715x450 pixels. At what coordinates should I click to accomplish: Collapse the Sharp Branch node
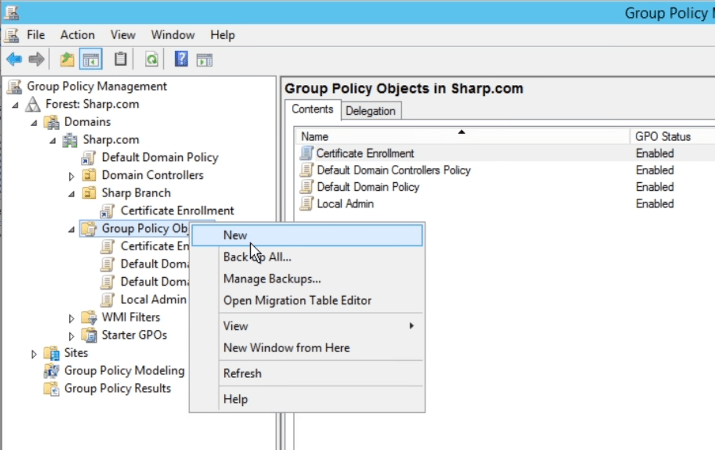[72, 193]
